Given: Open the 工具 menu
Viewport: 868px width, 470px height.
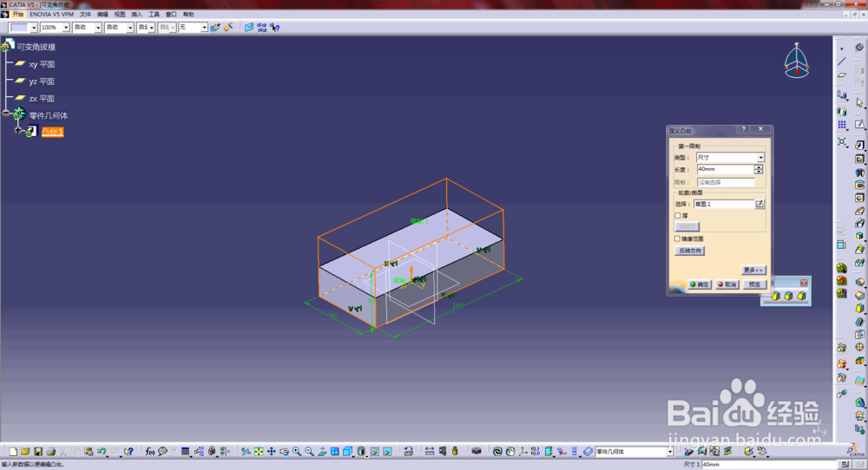Looking at the screenshot, I should coord(154,14).
